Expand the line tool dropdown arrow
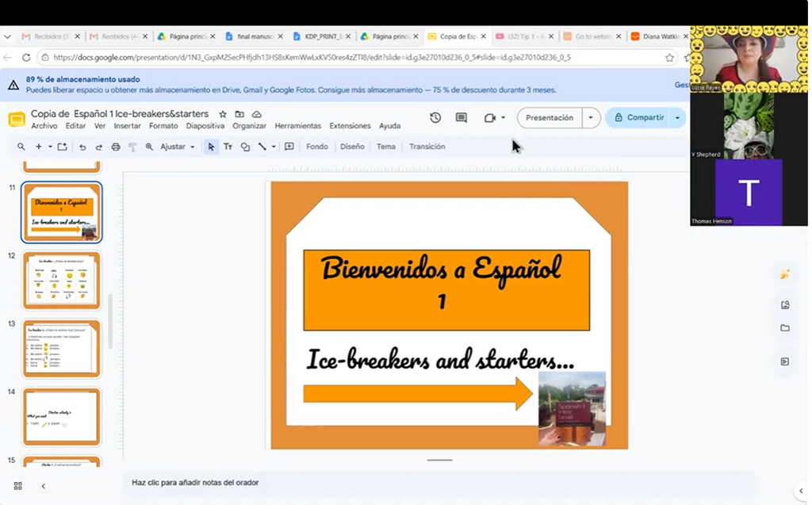The height and width of the screenshot is (505, 812). pyautogui.click(x=274, y=147)
